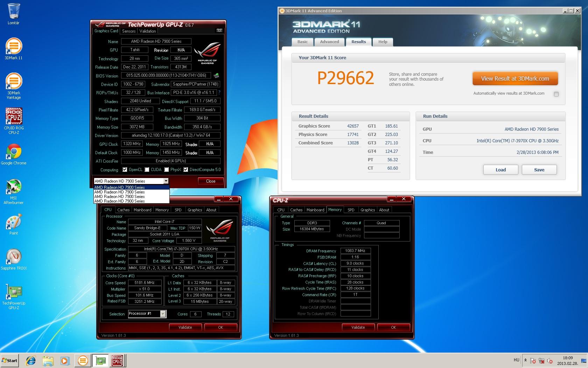Open the 3DMark Vantage desktop shortcut
Screen dimensions: 588x368
pyautogui.click(x=14, y=86)
